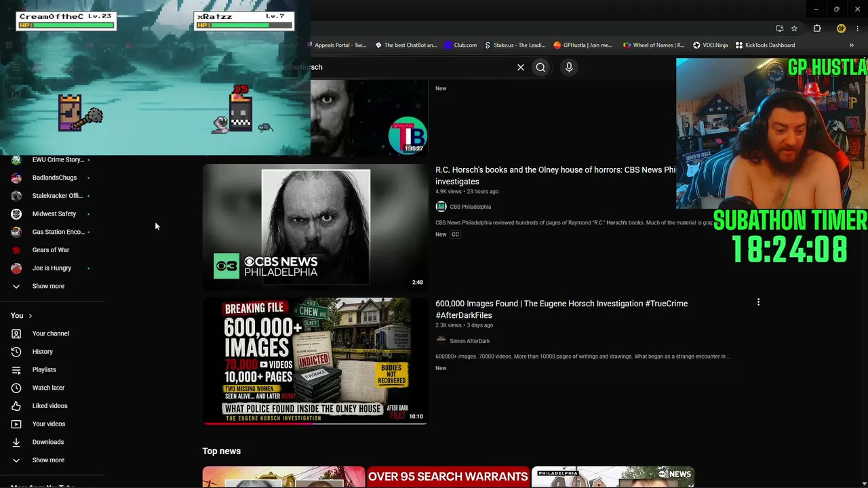The width and height of the screenshot is (868, 488).
Task: Expand the You section chevron
Action: coord(31,316)
